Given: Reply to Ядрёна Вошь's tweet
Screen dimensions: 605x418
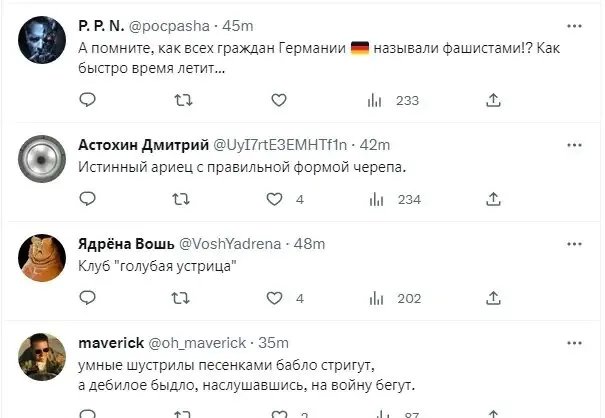Looking at the screenshot, I should tap(88, 298).
